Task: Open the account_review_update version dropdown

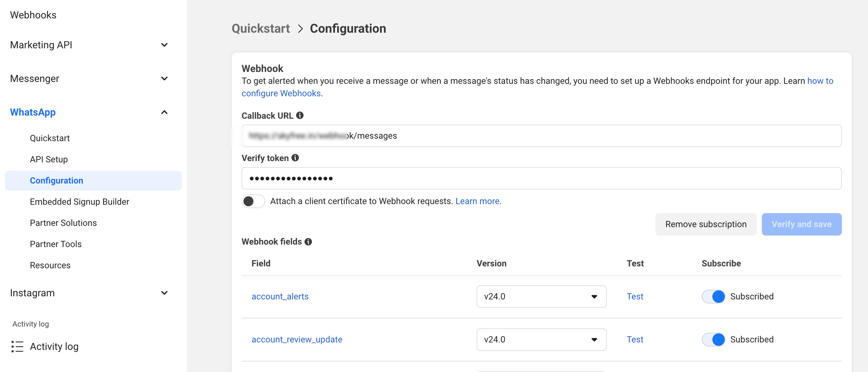Action: tap(541, 339)
